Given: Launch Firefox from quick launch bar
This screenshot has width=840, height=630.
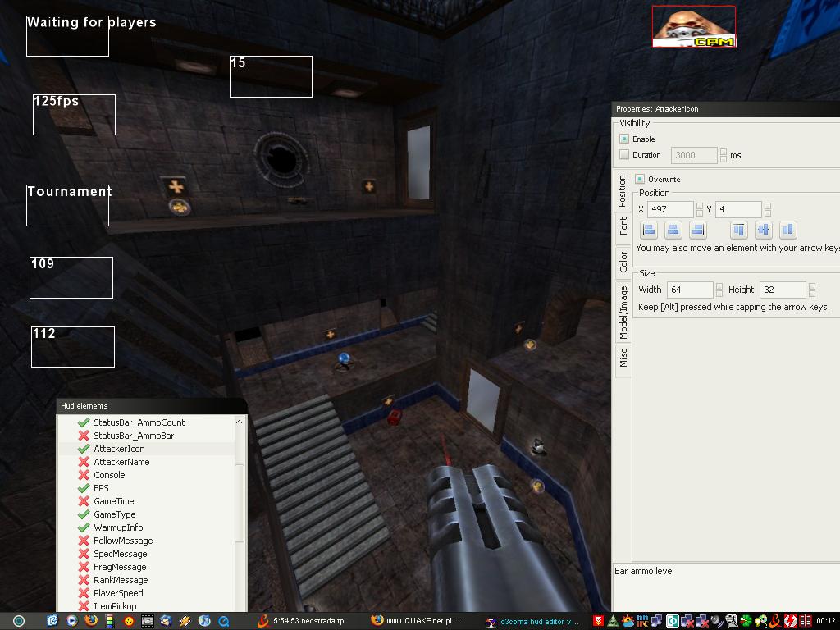Looking at the screenshot, I should pyautogui.click(x=91, y=621).
